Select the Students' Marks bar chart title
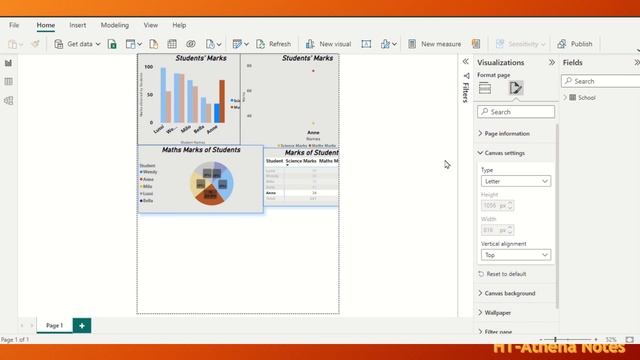The height and width of the screenshot is (360, 640). 201,58
